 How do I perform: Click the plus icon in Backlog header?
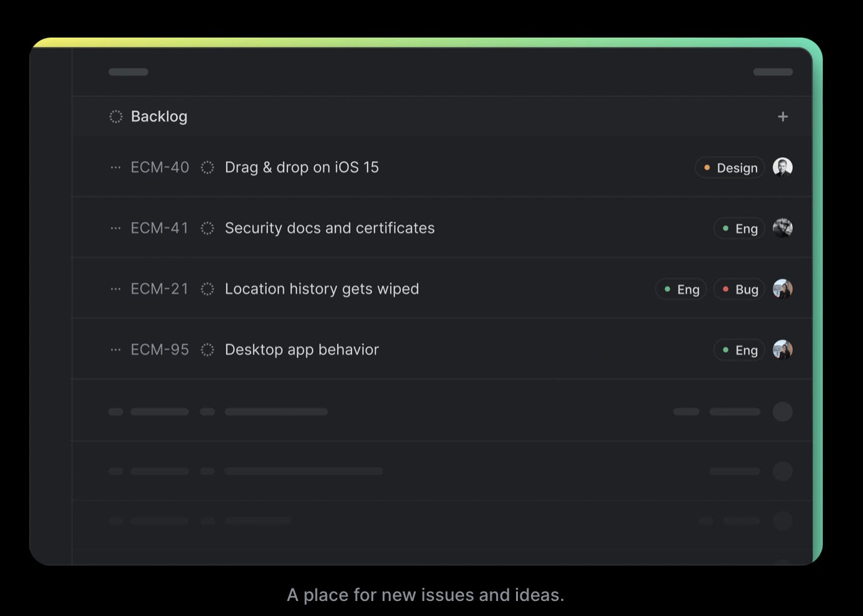[782, 116]
